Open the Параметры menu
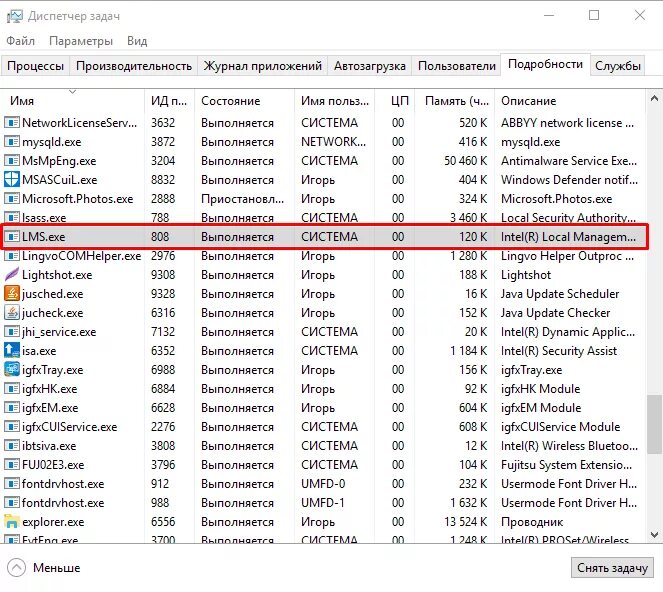The width and height of the screenshot is (663, 592). (x=81, y=41)
